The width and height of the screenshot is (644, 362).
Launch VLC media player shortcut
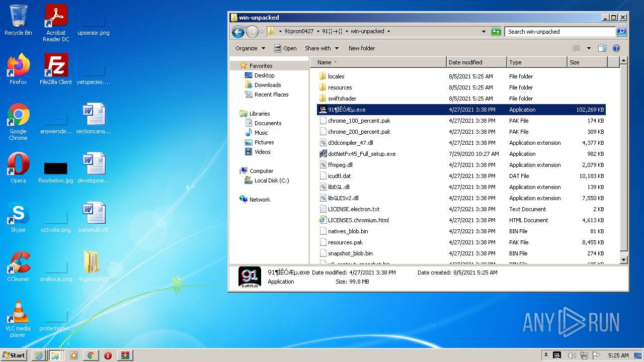(18, 319)
